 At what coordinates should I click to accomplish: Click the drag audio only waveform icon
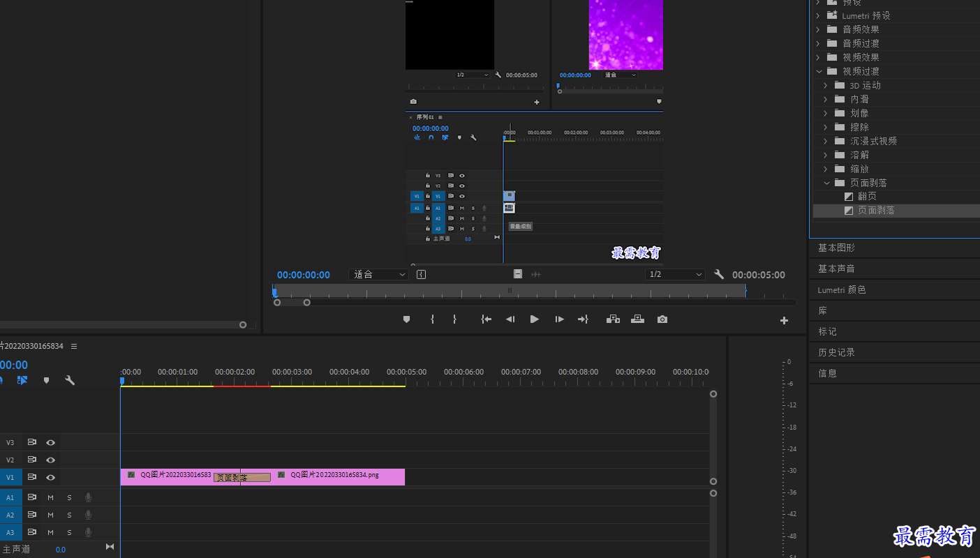pos(536,275)
